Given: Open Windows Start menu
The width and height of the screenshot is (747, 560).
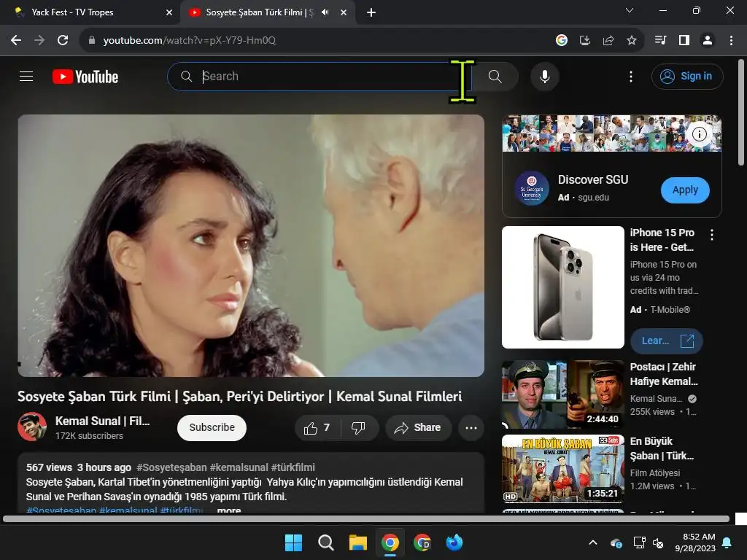Looking at the screenshot, I should (293, 542).
